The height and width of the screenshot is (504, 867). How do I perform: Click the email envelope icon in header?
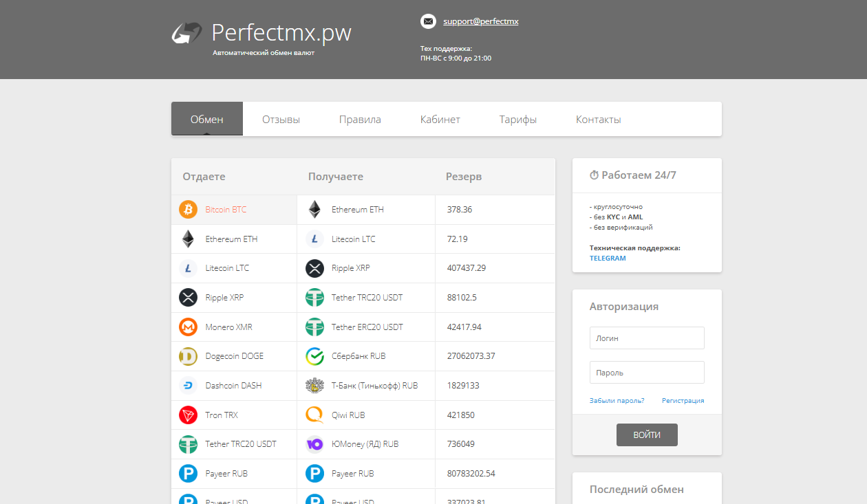coord(428,21)
